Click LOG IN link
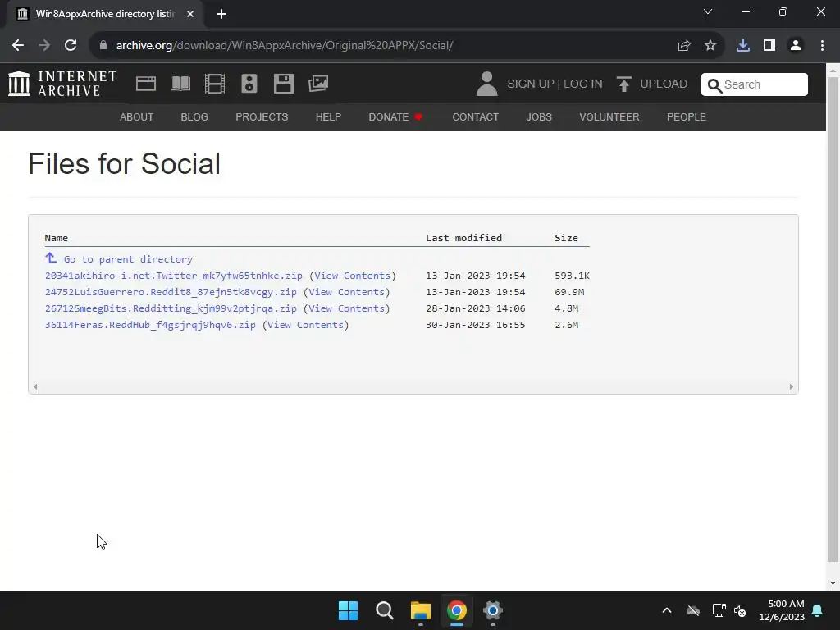The width and height of the screenshot is (840, 630). 583,84
